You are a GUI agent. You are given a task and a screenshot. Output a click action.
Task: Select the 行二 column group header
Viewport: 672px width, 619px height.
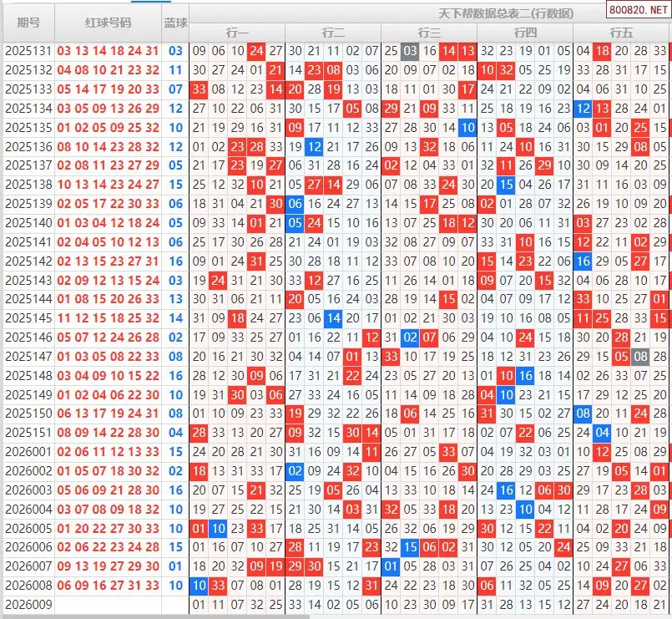pyautogui.click(x=333, y=33)
